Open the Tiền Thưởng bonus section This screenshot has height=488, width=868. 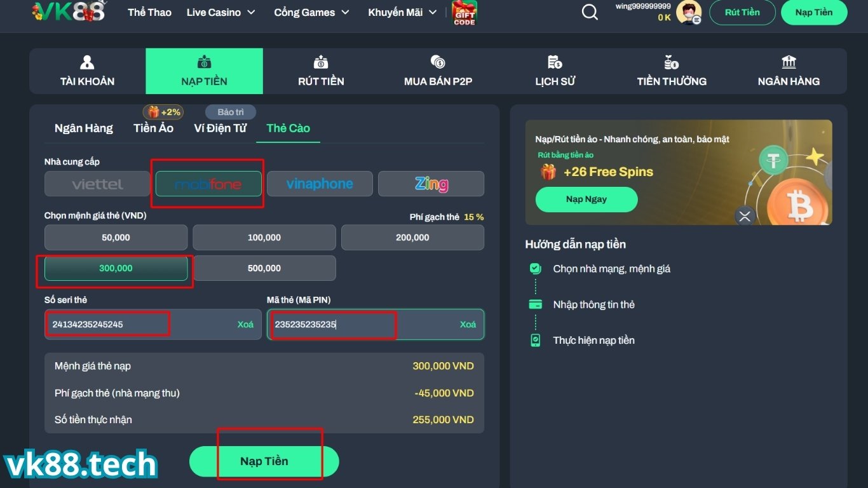(x=672, y=71)
